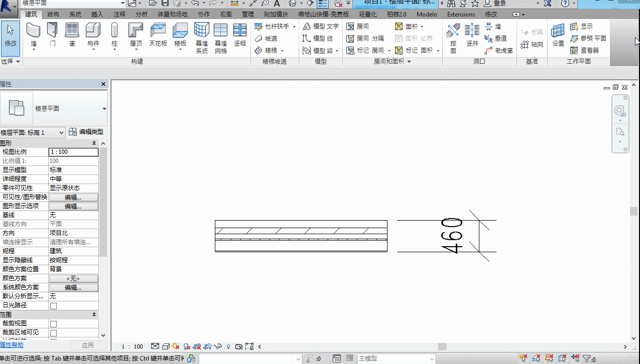This screenshot has width=640, height=364.
Task: Select the Vertical opening (垂直) tool
Action: click(496, 38)
